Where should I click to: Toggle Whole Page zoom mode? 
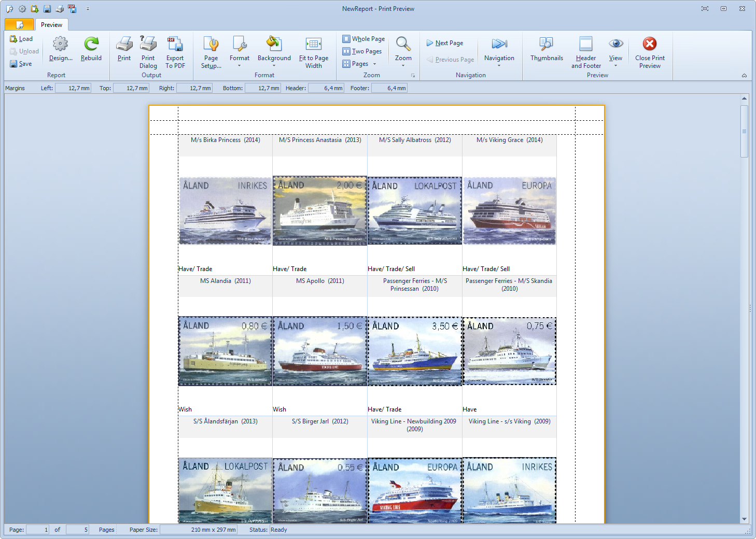click(x=363, y=39)
